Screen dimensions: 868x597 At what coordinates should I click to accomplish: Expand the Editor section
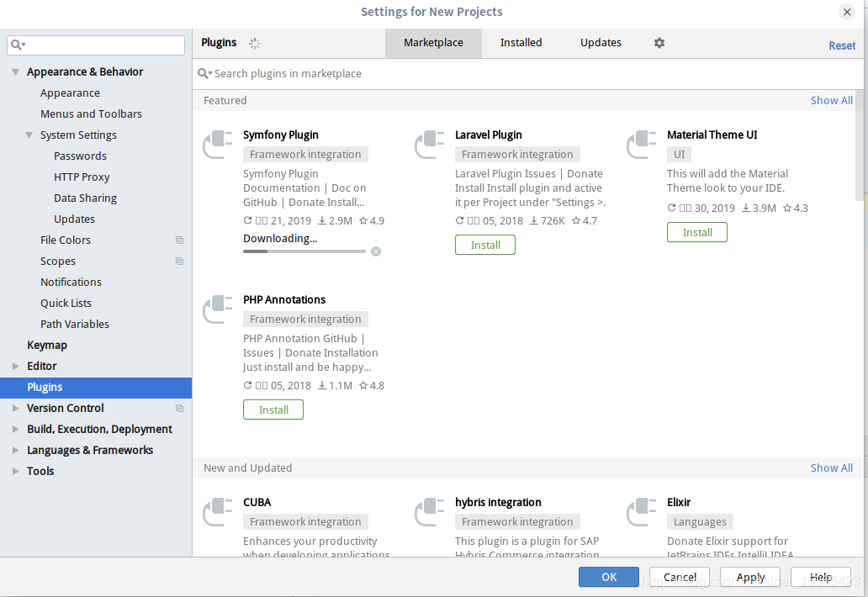point(15,367)
